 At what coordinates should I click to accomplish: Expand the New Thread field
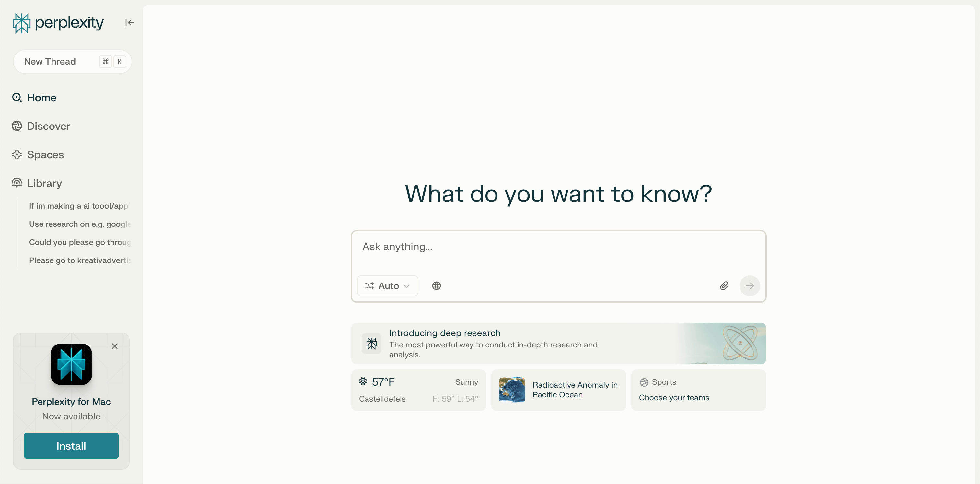pos(72,61)
